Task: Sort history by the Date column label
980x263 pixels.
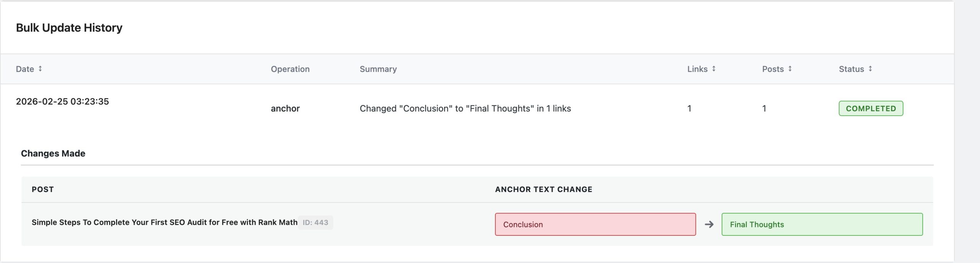Action: click(25, 69)
